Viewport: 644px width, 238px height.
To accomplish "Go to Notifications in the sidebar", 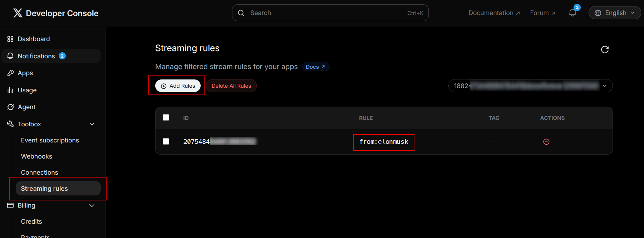I will 51,56.
